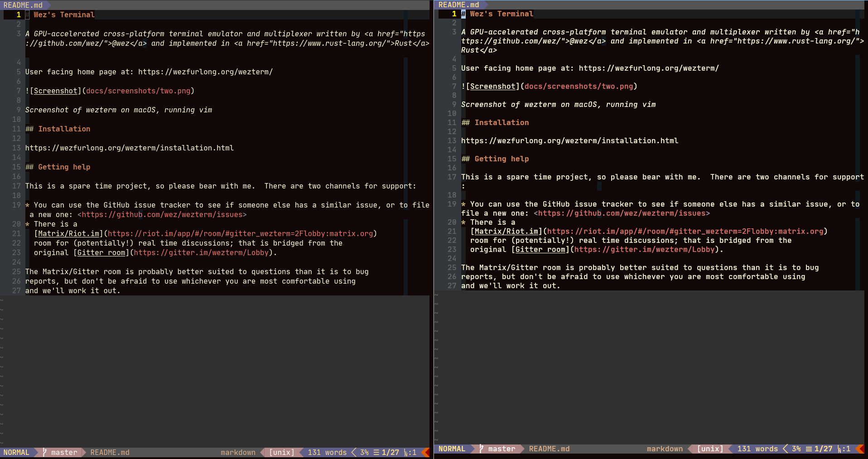Click 'Screenshot of wezterm on macOS' line, right pane
The height and width of the screenshot is (459, 868).
(x=559, y=104)
